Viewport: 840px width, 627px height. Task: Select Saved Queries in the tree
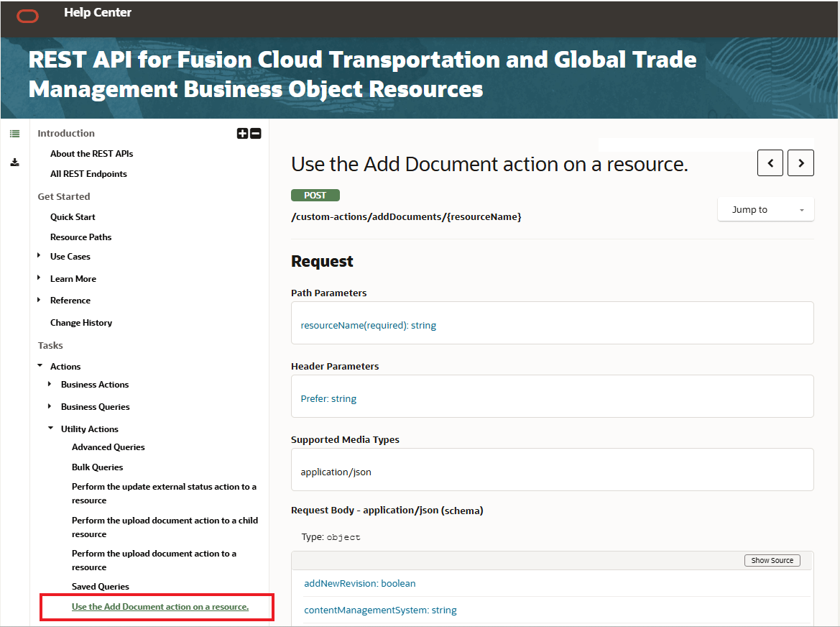[101, 587]
